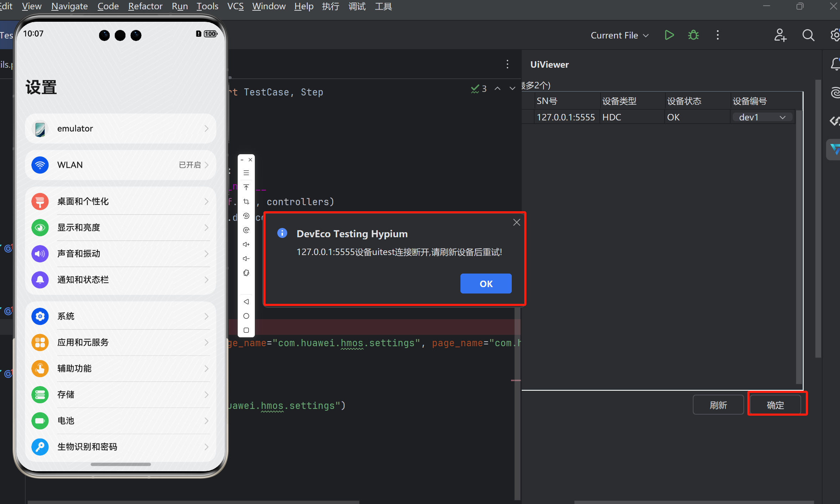
Task: Close the DevEco Testing Hypium dialog
Action: tap(517, 223)
